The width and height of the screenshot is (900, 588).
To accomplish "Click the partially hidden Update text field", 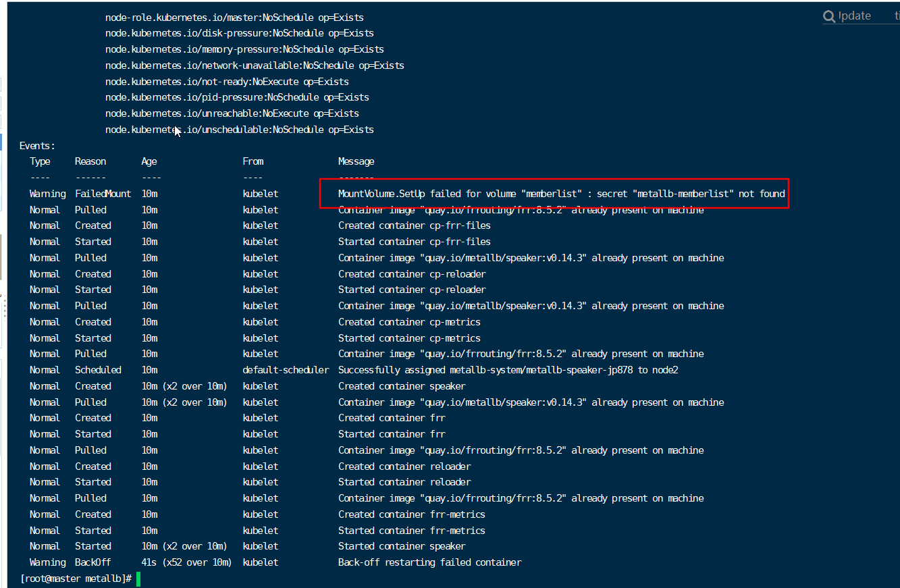I will tap(855, 16).
